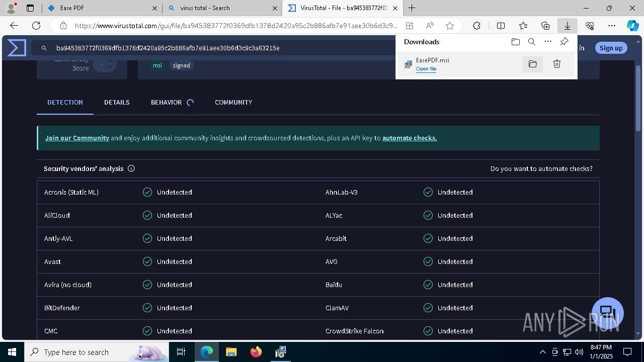
Task: Follow the automate checks link
Action: pyautogui.click(x=410, y=138)
